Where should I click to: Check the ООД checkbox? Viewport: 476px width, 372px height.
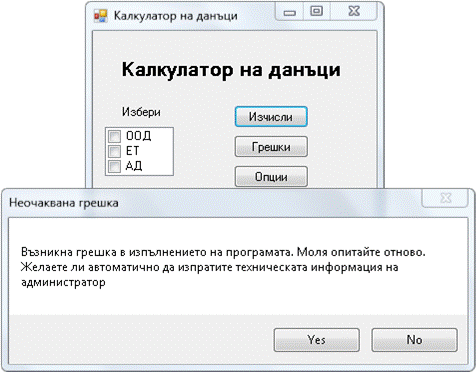(114, 136)
